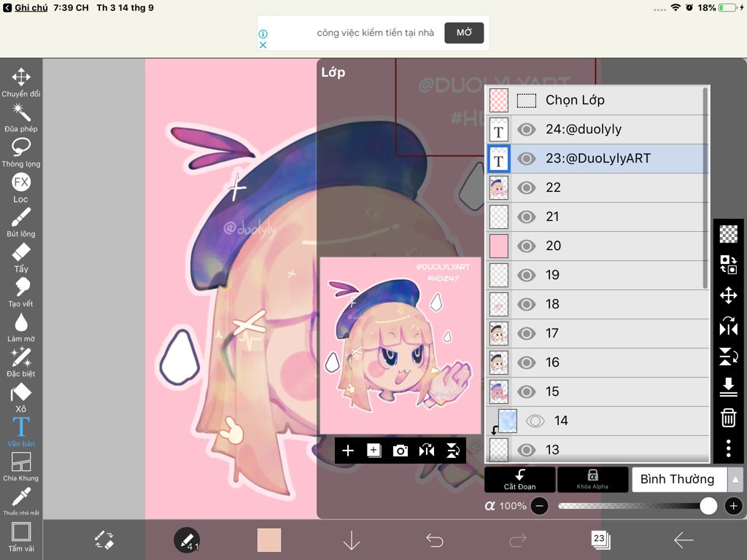Decrease opacity with minus button
The height and width of the screenshot is (560, 747).
click(539, 506)
